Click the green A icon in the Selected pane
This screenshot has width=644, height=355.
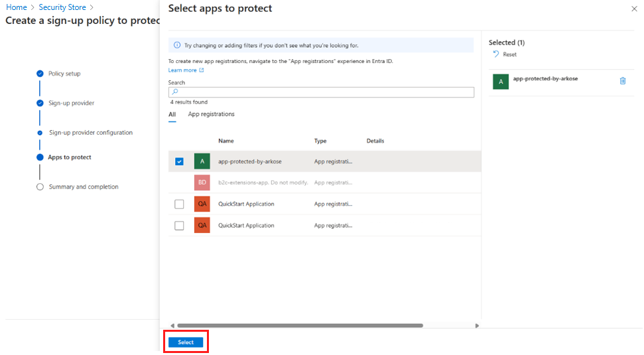pos(501,82)
